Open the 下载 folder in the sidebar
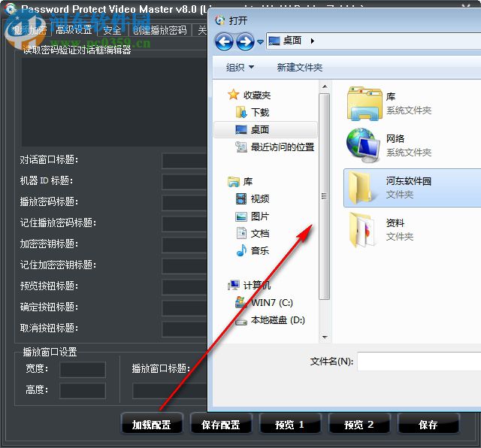 [254, 112]
